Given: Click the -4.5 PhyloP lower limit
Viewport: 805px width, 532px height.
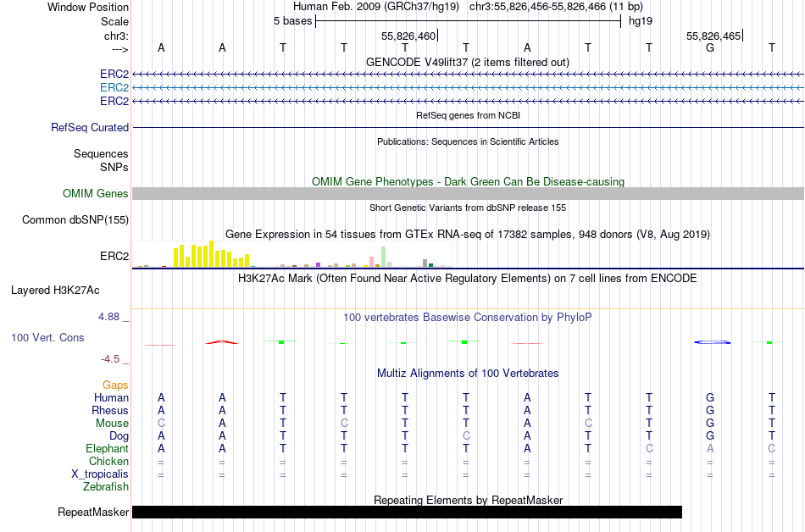Looking at the screenshot, I should 110,359.
